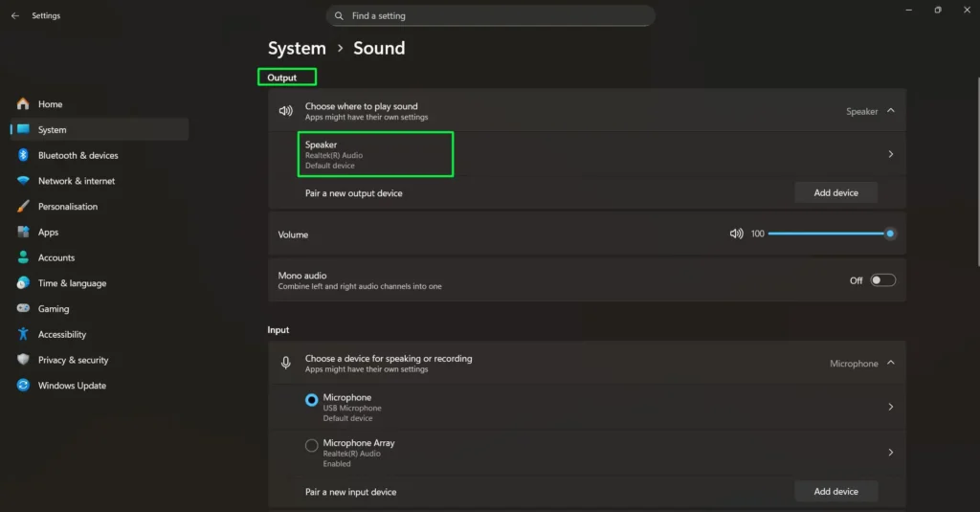Click the Accounts person icon

point(23,256)
